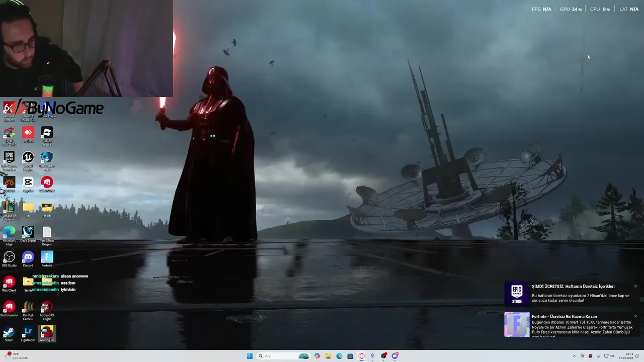The height and width of the screenshot is (362, 644).
Task: Launch At Dead Of Night icon
Action: [47, 311]
